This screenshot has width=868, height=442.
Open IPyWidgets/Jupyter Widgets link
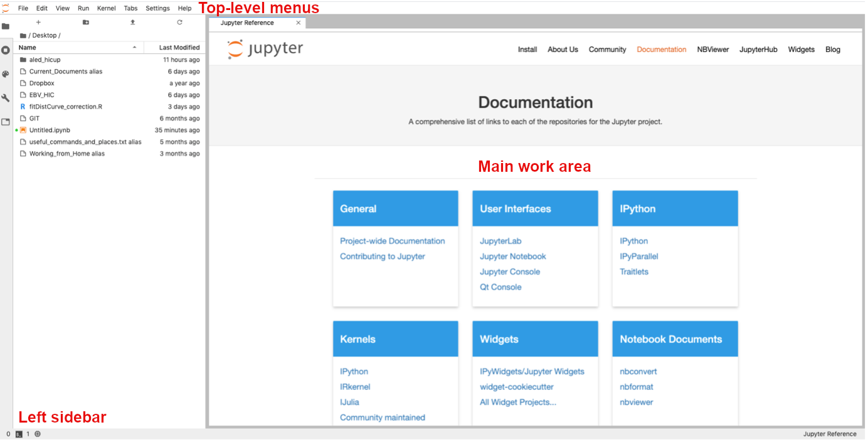click(532, 372)
